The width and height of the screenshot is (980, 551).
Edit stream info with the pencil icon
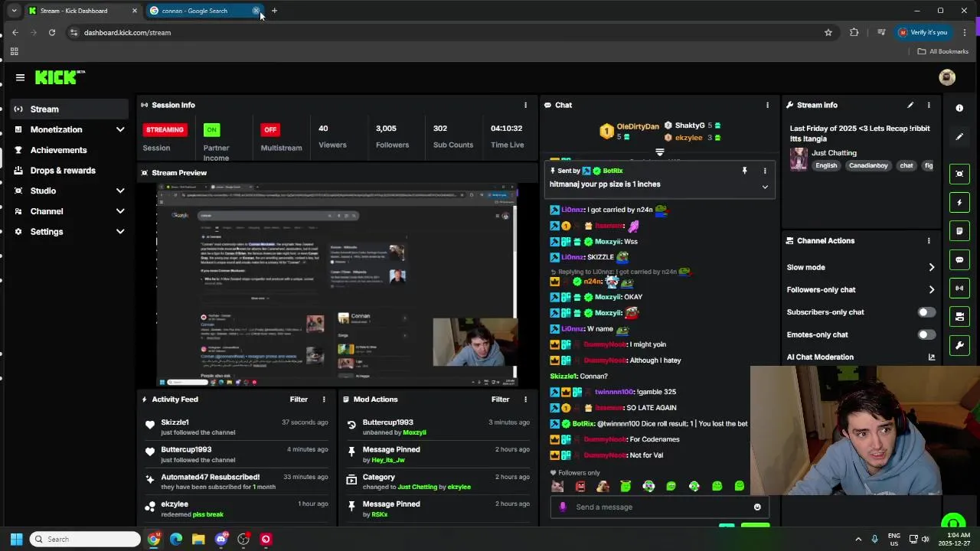point(910,105)
